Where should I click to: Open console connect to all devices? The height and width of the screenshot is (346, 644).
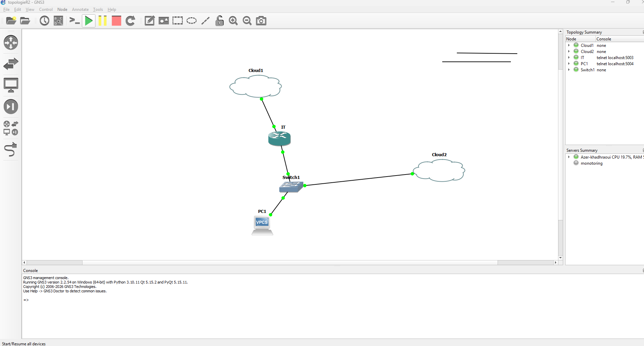click(74, 21)
